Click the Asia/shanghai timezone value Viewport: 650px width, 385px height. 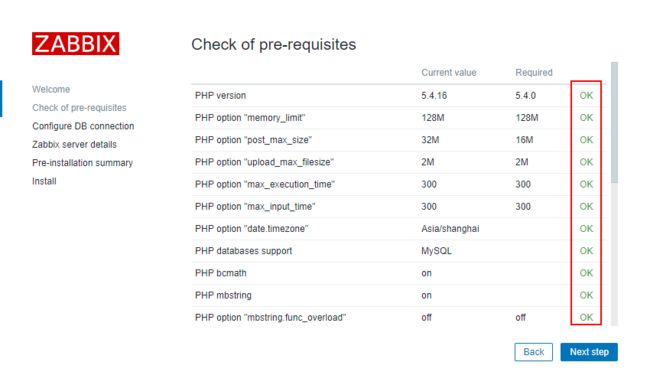(x=450, y=229)
